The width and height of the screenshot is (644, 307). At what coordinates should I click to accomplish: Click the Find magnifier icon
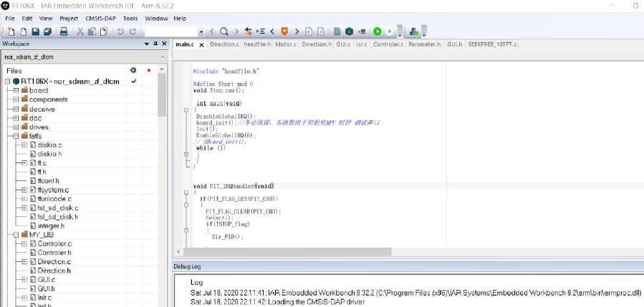click(x=224, y=31)
